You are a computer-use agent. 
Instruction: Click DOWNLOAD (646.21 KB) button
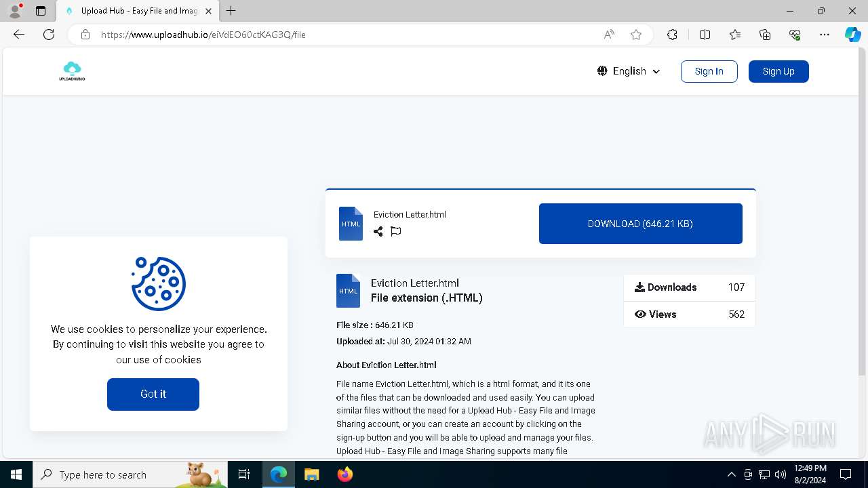(x=640, y=224)
